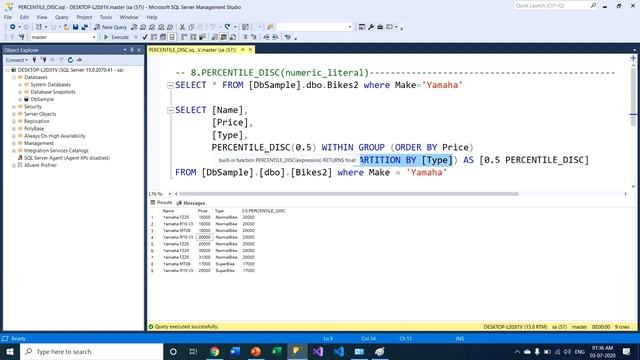
Task: Select the DbSample database in tree
Action: click(42, 99)
